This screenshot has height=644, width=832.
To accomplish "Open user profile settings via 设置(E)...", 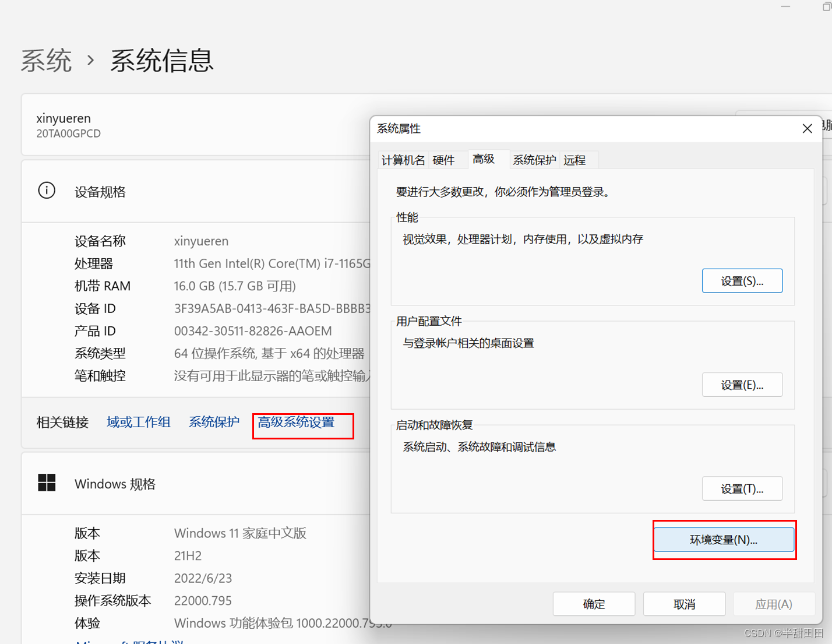I will (742, 385).
